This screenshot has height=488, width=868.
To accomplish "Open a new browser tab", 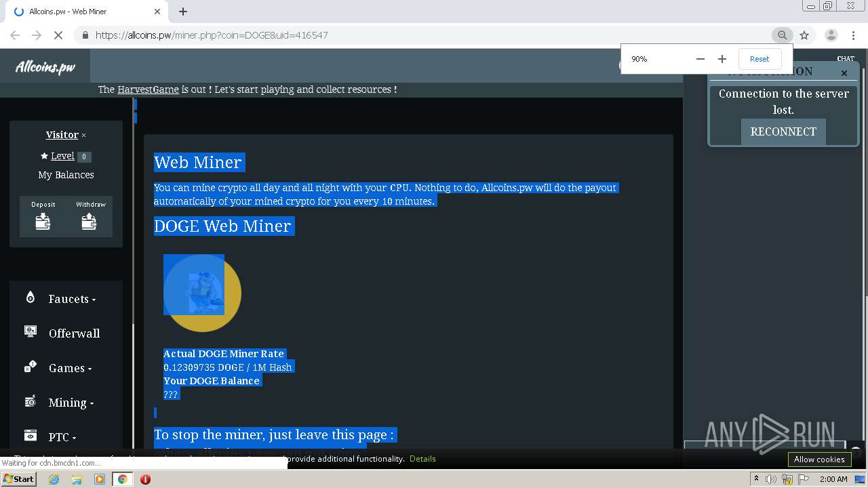I will [x=183, y=12].
